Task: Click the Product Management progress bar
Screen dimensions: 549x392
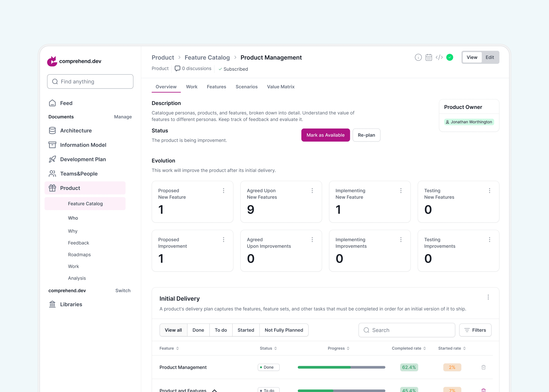Action: (x=341, y=367)
